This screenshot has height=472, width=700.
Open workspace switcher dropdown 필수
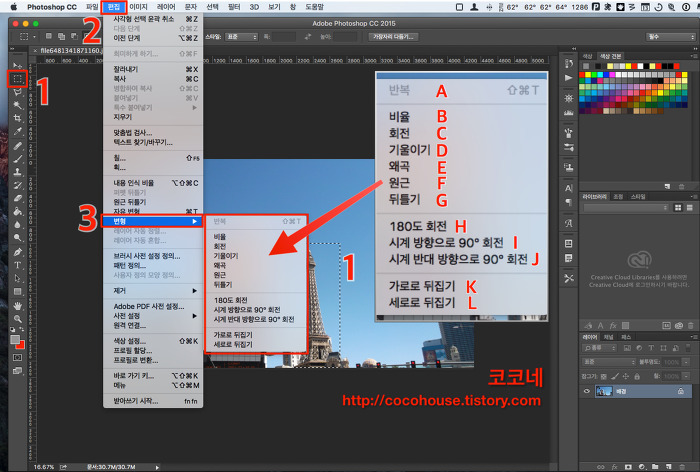click(669, 37)
